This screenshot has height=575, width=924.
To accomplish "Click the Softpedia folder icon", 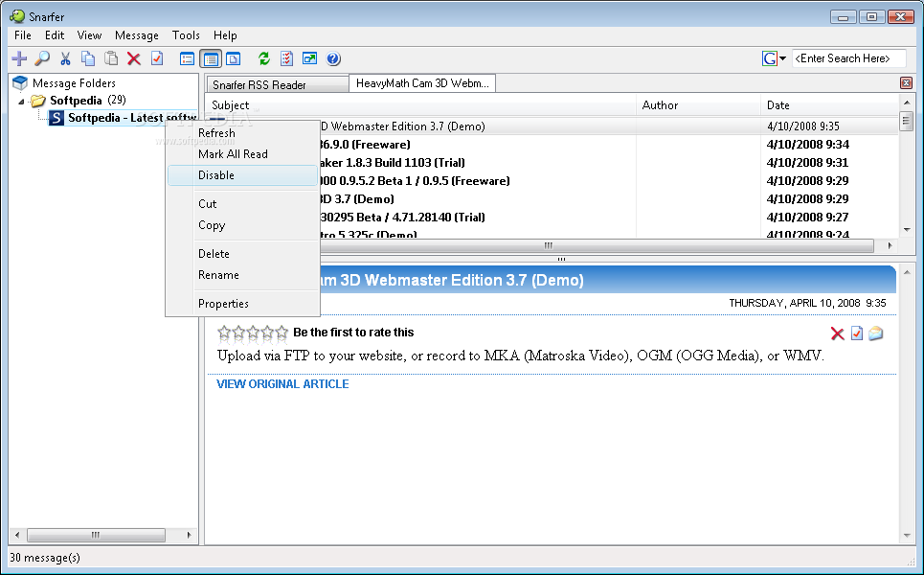I will click(38, 101).
